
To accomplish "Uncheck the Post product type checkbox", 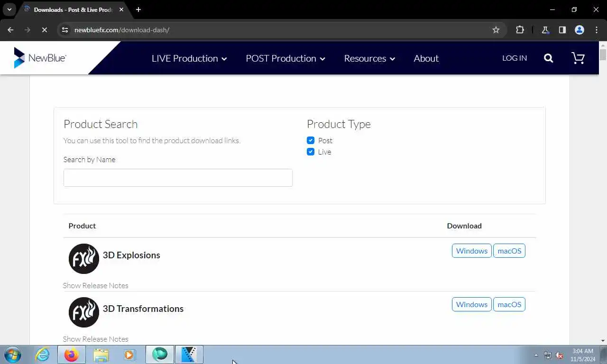I will [x=311, y=140].
